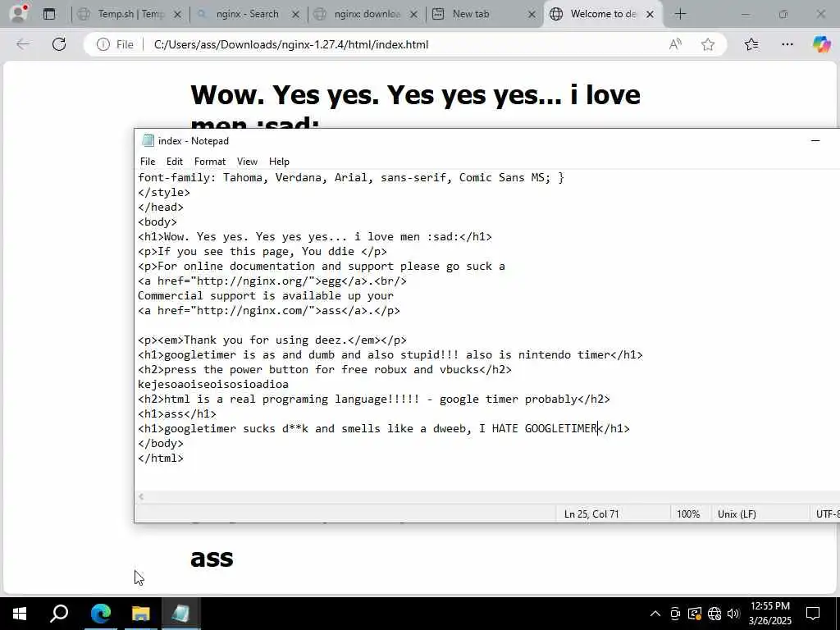Show hidden system tray icons
The image size is (840, 630).
pyautogui.click(x=655, y=614)
